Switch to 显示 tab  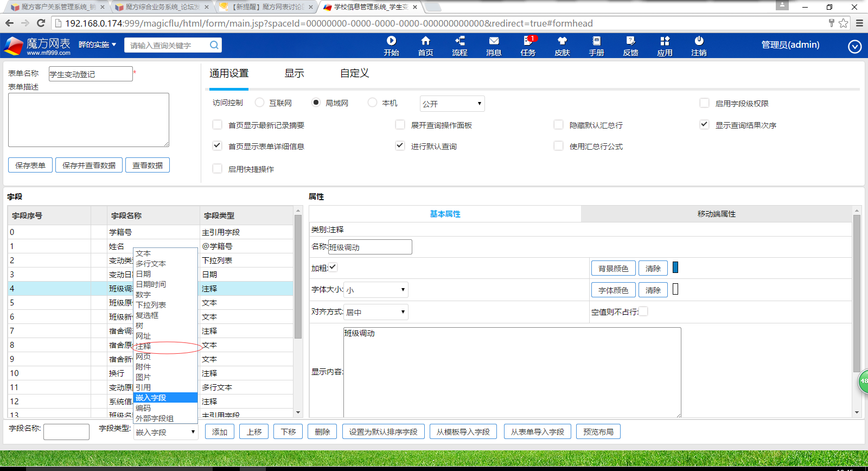pyautogui.click(x=294, y=73)
